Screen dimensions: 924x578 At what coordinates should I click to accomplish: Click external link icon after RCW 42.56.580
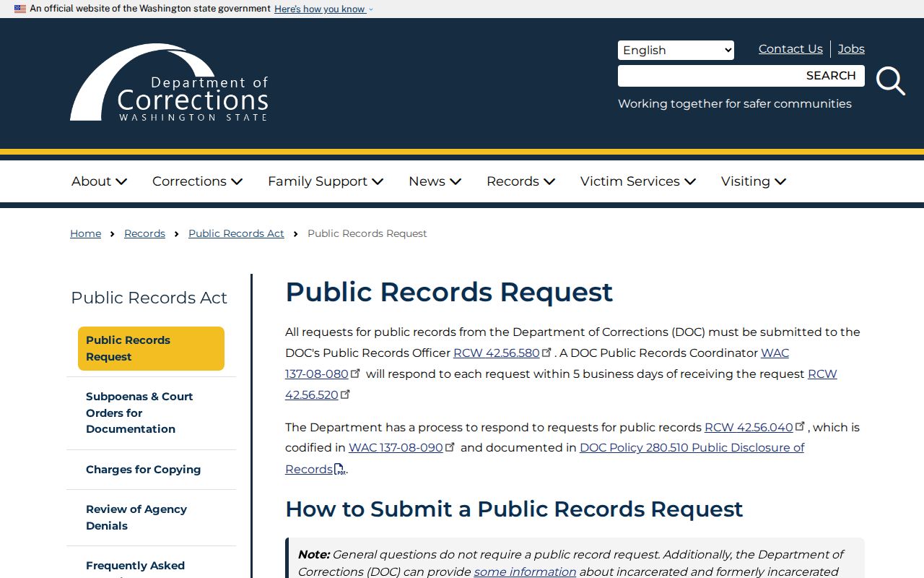[547, 353]
